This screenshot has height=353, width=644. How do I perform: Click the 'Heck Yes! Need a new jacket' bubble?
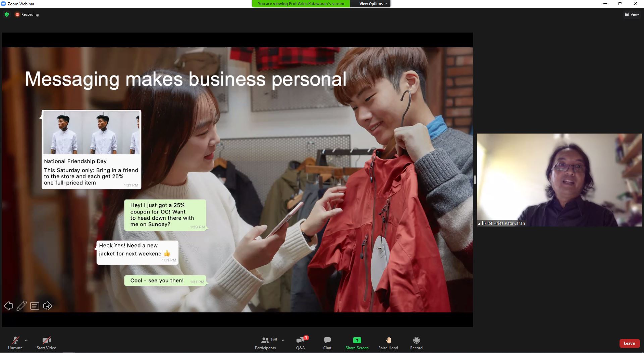[137, 253]
